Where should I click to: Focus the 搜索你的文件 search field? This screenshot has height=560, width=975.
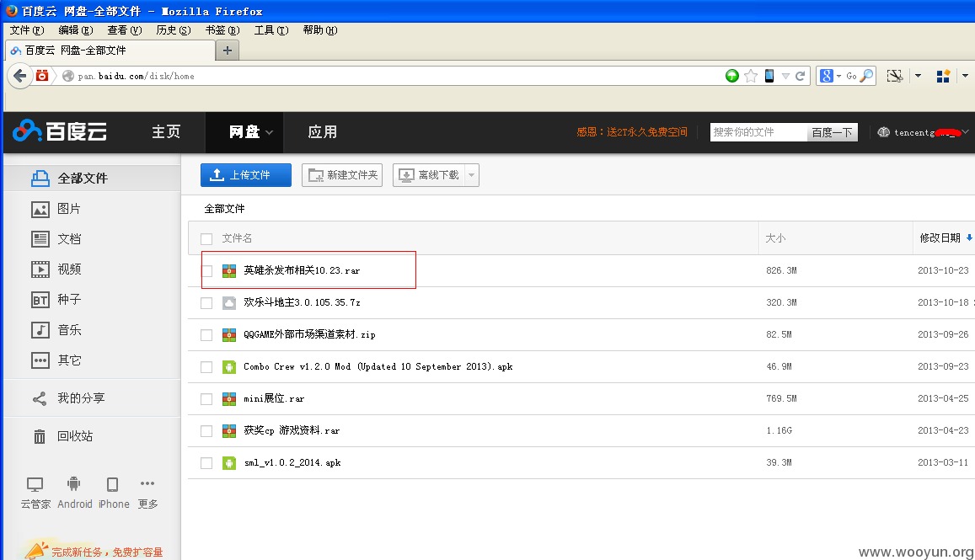pos(758,132)
